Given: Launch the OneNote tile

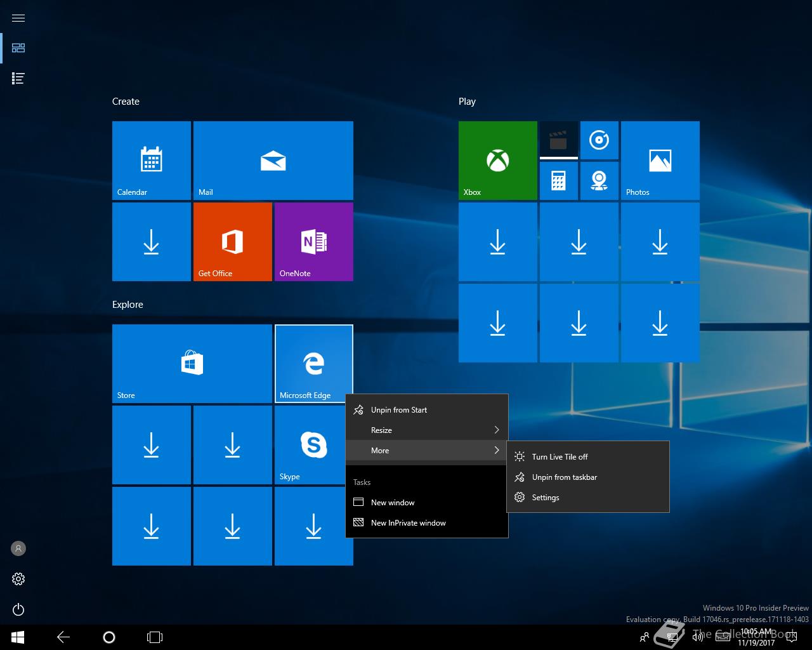Looking at the screenshot, I should 314,242.
